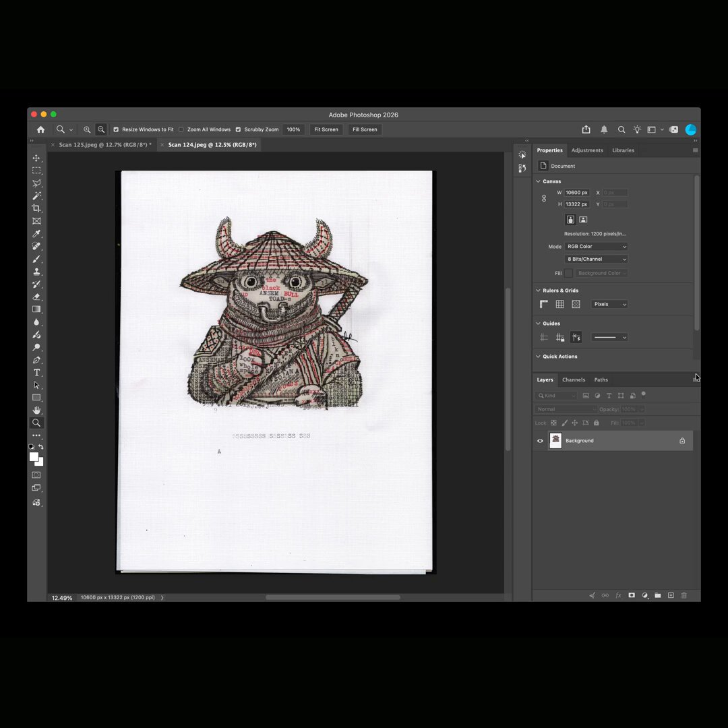Open the 8 Bits/Channel dropdown

point(596,259)
